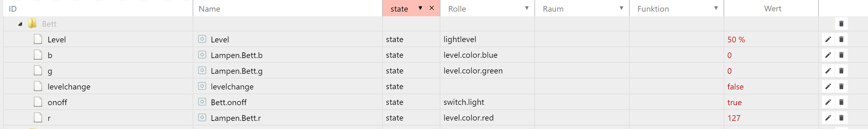
Task: Edit the Lampen.Bett.g state entry
Action: click(828, 71)
